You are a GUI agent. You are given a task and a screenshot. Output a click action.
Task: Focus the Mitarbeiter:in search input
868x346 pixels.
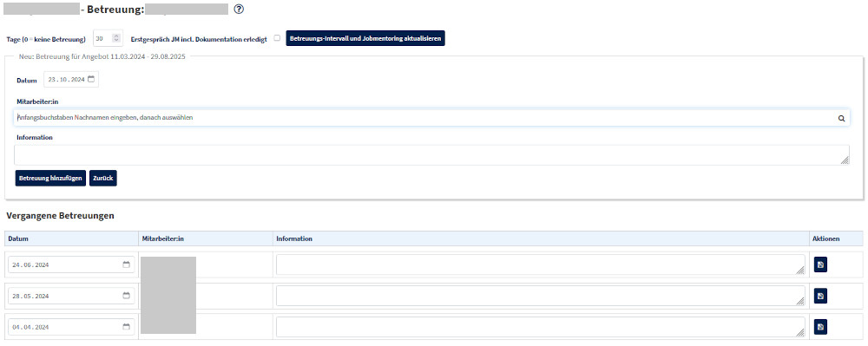(431, 118)
